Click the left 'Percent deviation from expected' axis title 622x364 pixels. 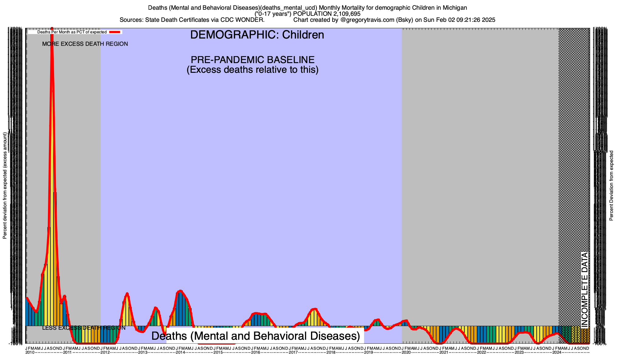(5, 186)
